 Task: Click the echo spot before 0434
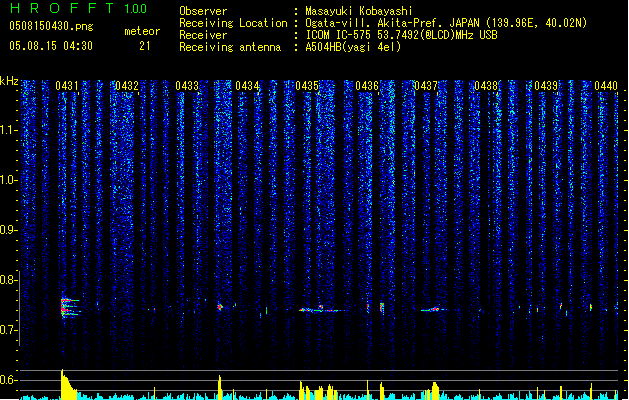point(220,307)
